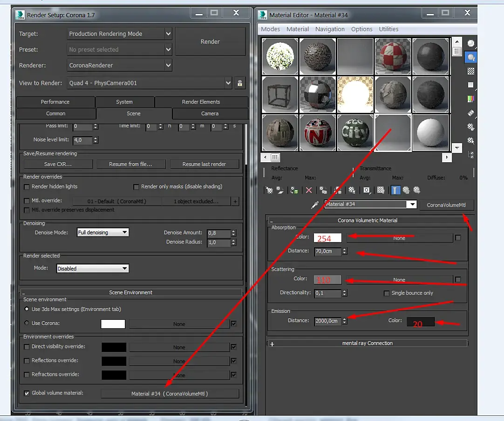Toggle Refractions override checkbox
The width and height of the screenshot is (504, 421).
[27, 375]
